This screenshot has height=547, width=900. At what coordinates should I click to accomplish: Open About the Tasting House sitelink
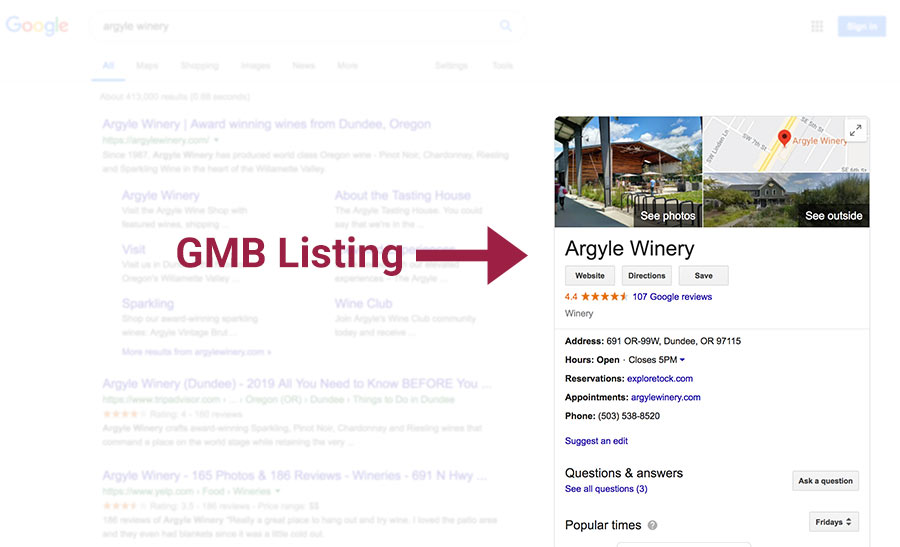click(402, 196)
